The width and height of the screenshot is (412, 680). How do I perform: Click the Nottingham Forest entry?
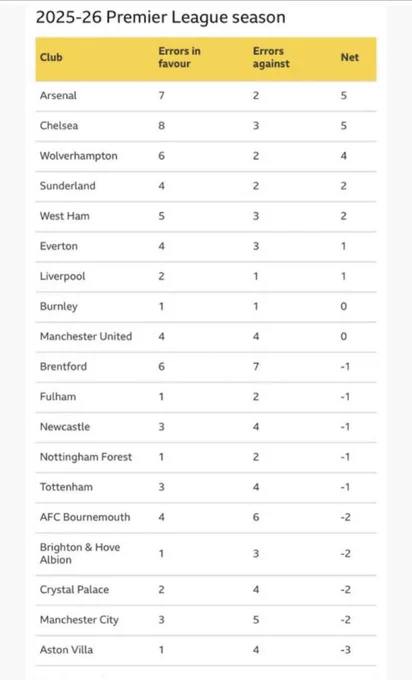coord(86,457)
